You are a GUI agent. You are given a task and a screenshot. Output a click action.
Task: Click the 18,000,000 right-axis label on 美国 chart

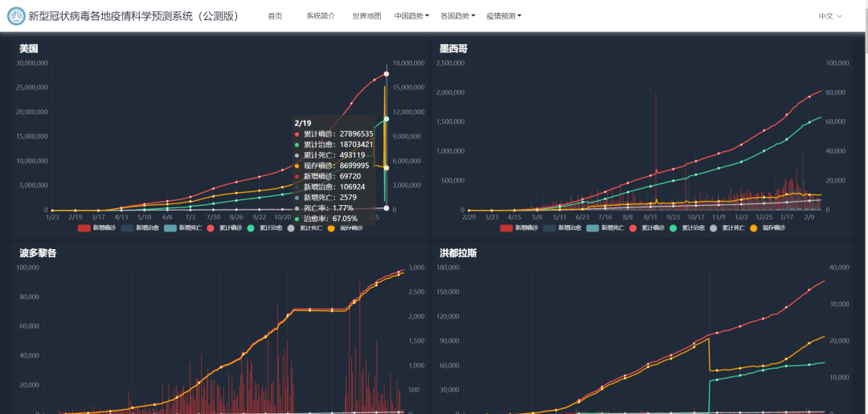point(408,63)
